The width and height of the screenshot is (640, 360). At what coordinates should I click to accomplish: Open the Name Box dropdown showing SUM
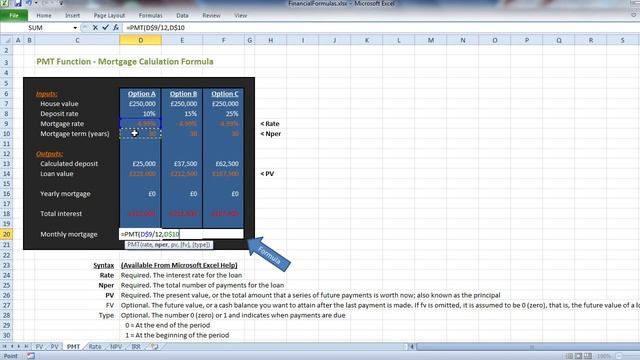point(75,27)
